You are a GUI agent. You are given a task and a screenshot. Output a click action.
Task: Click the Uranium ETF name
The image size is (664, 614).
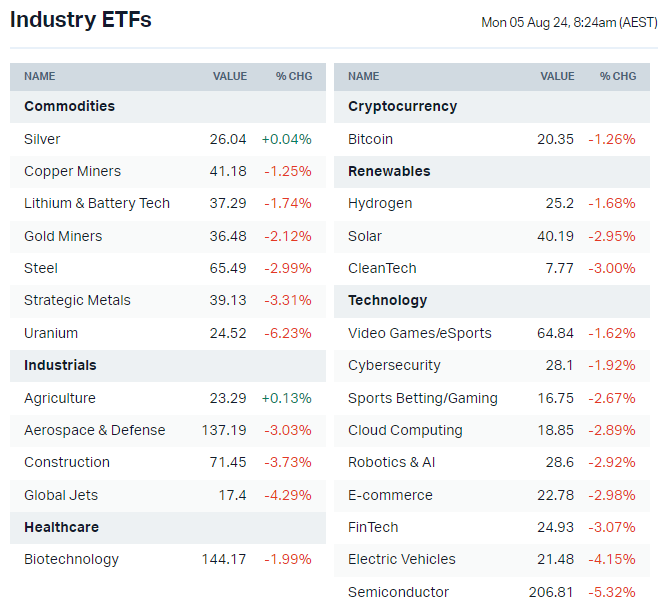coord(51,333)
